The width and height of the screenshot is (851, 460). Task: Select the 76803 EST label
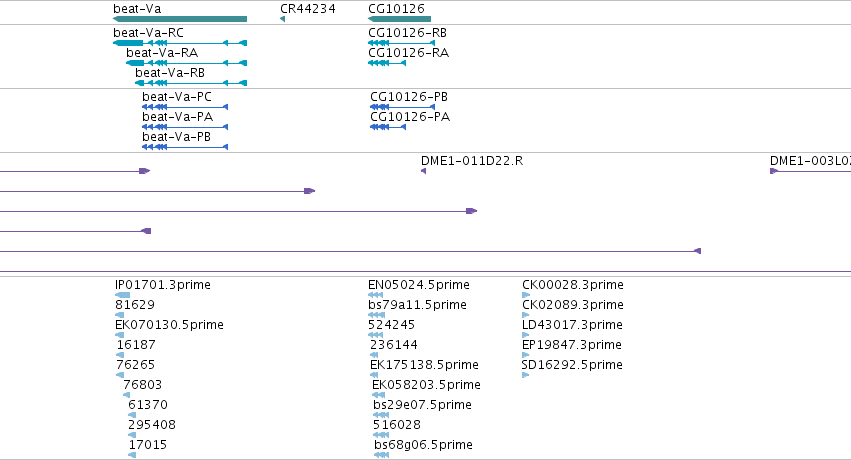(x=143, y=385)
